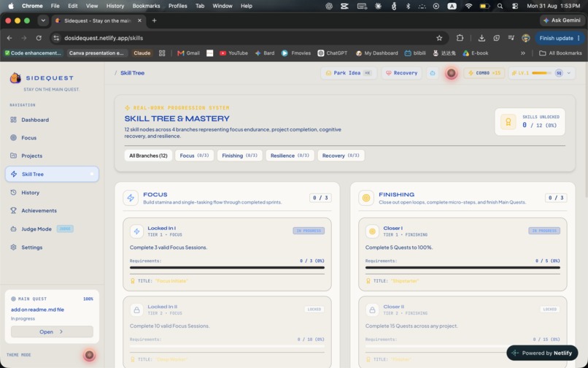Open the Bookmarks menu in menu bar
Viewport: 588px width, 368px height.
[146, 6]
